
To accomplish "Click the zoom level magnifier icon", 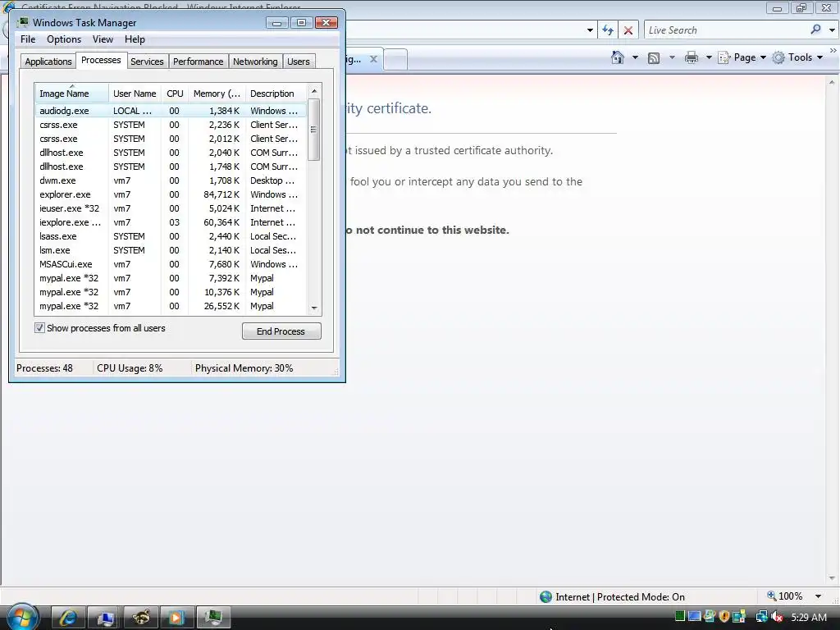I will (x=771, y=596).
